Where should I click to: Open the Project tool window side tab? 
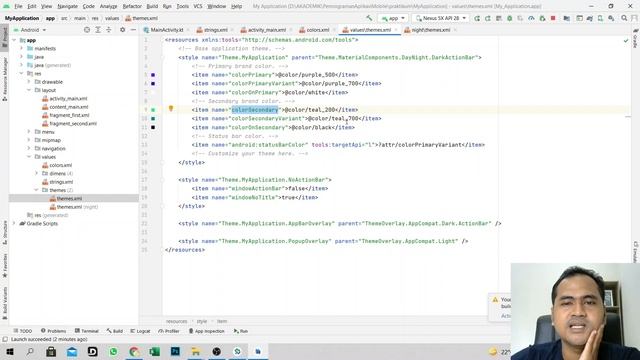coord(4,37)
